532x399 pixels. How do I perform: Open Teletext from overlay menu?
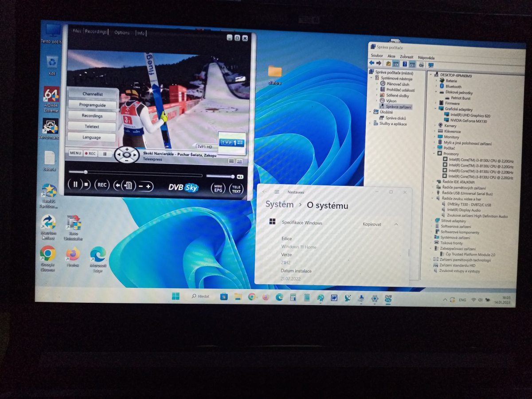pyautogui.click(x=92, y=126)
